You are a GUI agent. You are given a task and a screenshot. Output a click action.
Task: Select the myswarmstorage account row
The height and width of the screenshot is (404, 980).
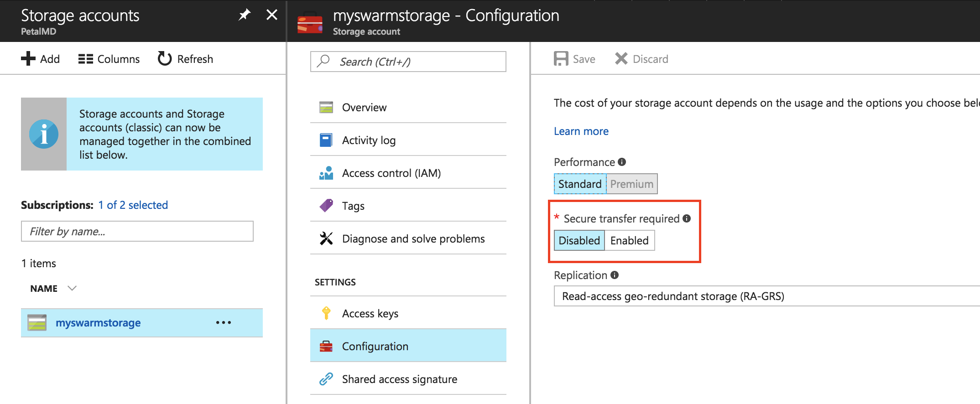(142, 323)
